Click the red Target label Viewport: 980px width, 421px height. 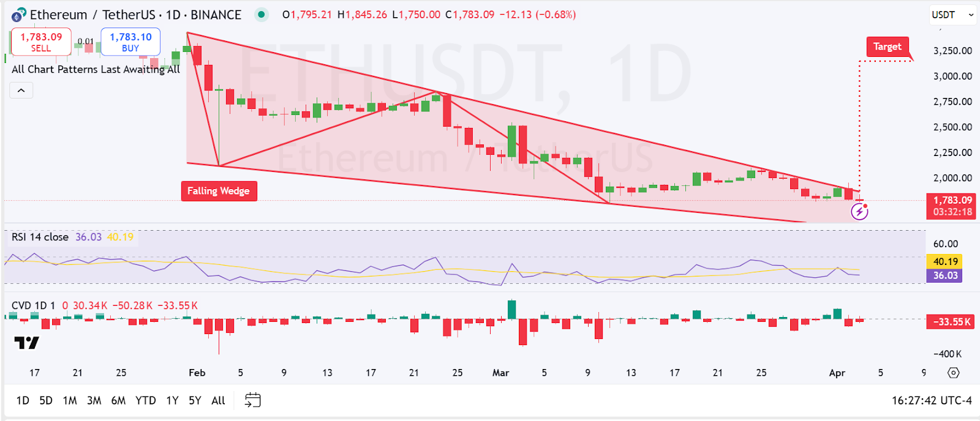tap(888, 47)
